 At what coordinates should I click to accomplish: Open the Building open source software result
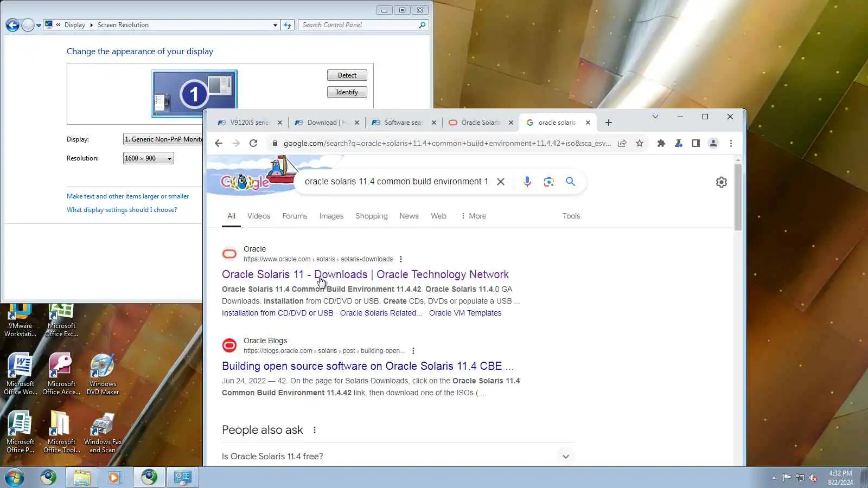(368, 366)
